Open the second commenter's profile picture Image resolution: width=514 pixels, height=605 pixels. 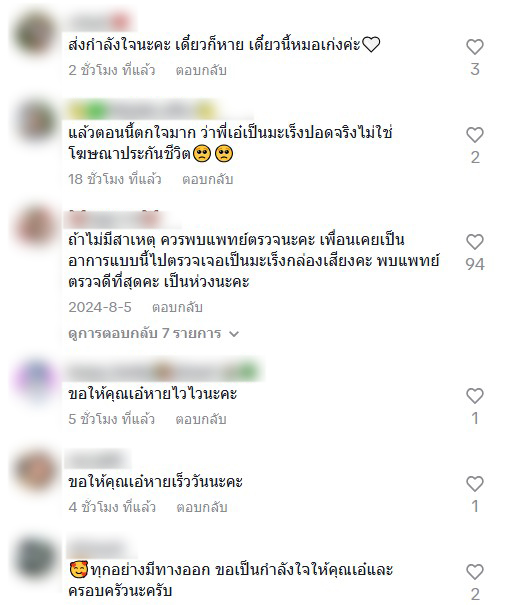coord(36,122)
